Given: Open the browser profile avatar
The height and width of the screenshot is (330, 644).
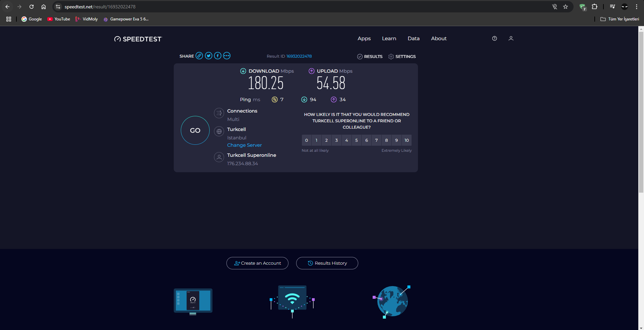Looking at the screenshot, I should pos(625,7).
